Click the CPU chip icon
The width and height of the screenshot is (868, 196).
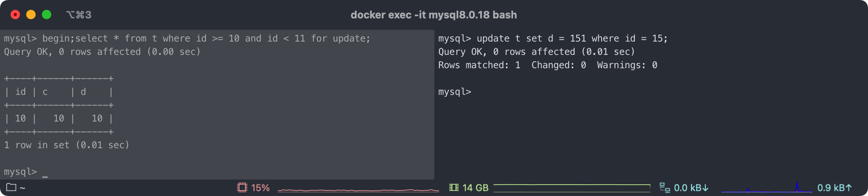click(242, 188)
